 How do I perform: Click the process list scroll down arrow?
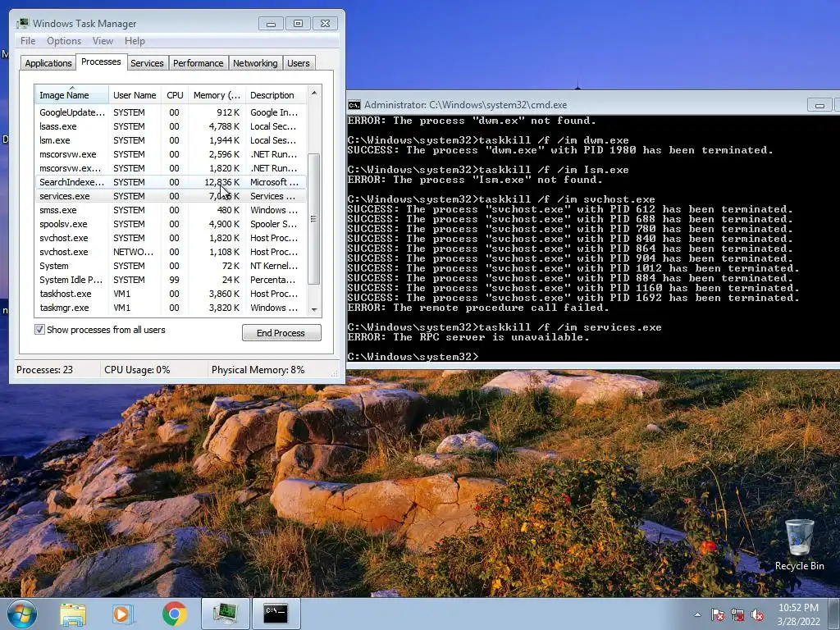click(x=314, y=309)
